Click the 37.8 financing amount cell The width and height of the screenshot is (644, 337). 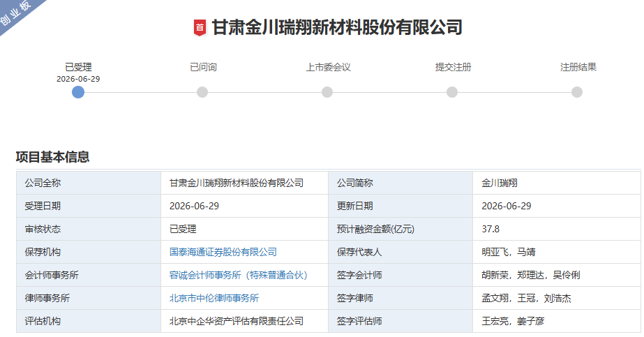(557, 229)
